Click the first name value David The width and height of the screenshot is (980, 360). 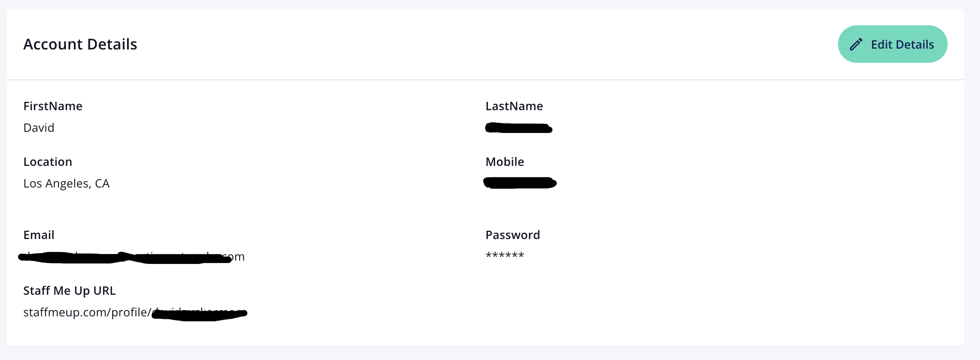point(39,128)
